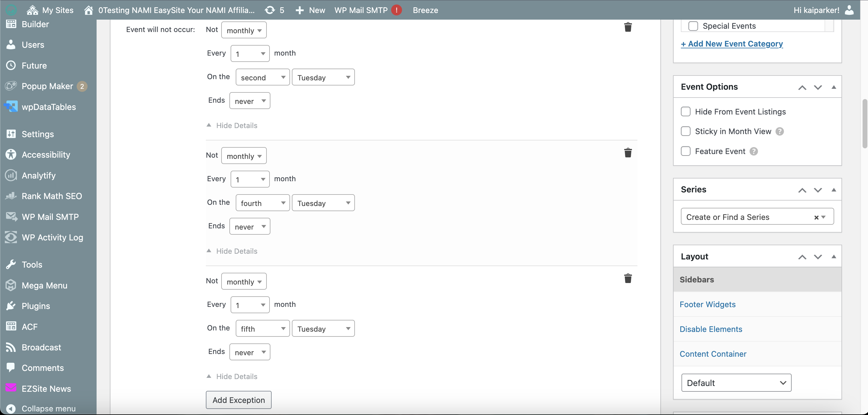
Task: Enable the Feature Event checkbox
Action: [685, 151]
